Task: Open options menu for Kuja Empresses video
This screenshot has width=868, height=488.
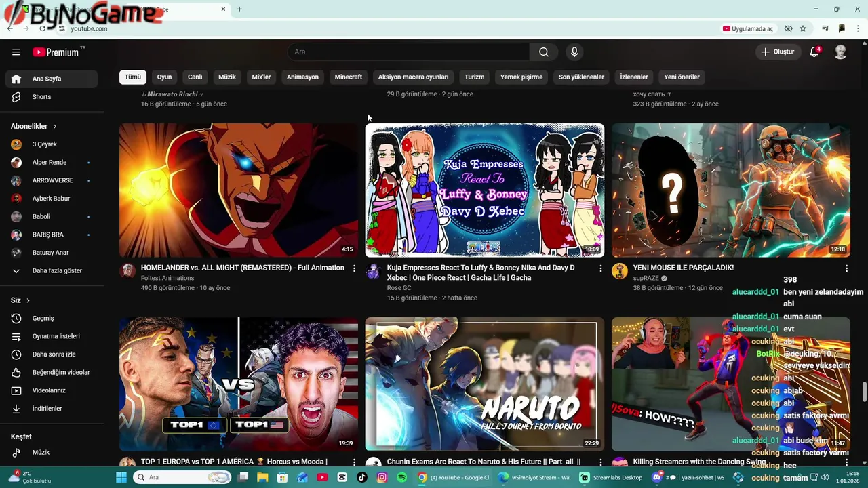Action: (600, 269)
